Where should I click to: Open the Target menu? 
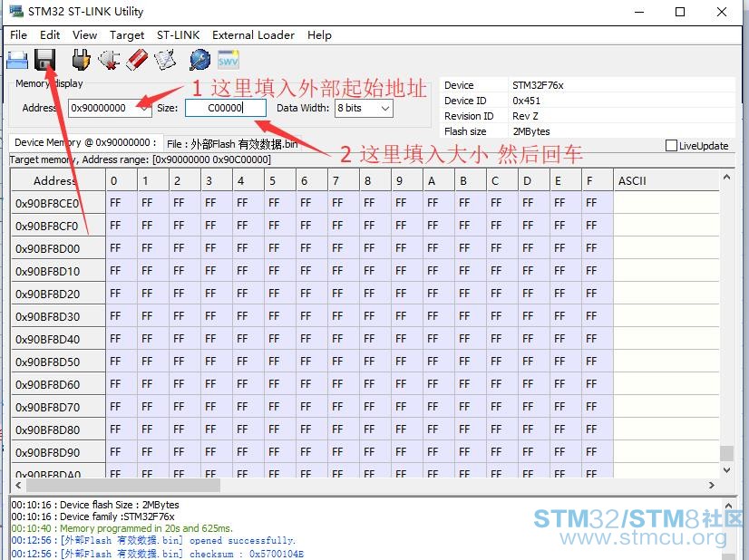pos(127,34)
